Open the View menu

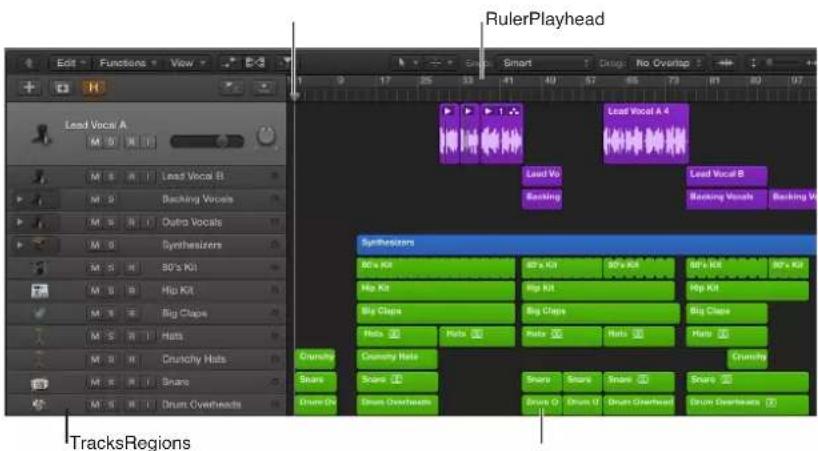[187, 63]
